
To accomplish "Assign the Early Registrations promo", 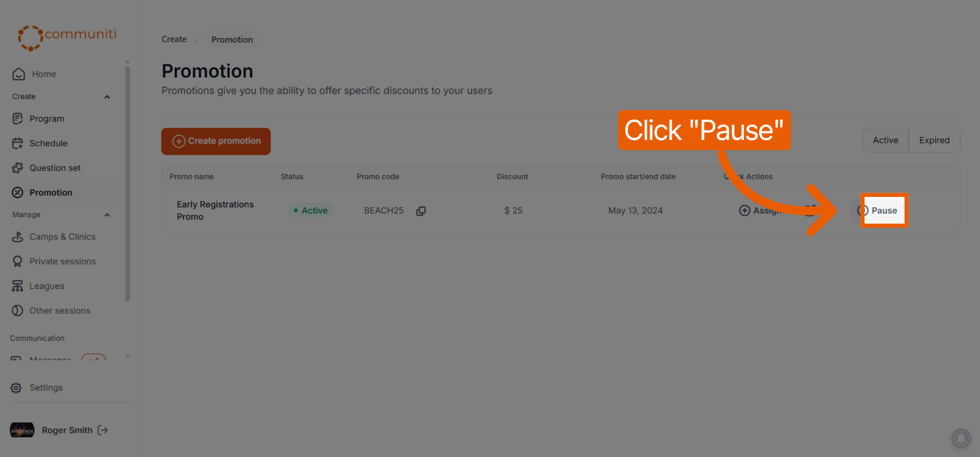I will pyautogui.click(x=760, y=211).
